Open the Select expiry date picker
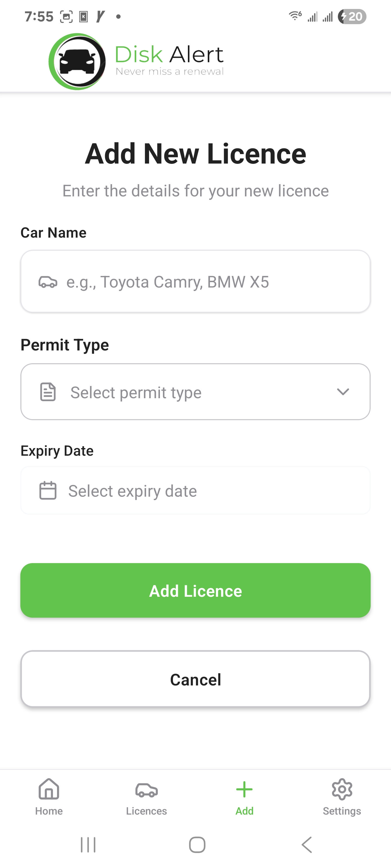 click(196, 491)
